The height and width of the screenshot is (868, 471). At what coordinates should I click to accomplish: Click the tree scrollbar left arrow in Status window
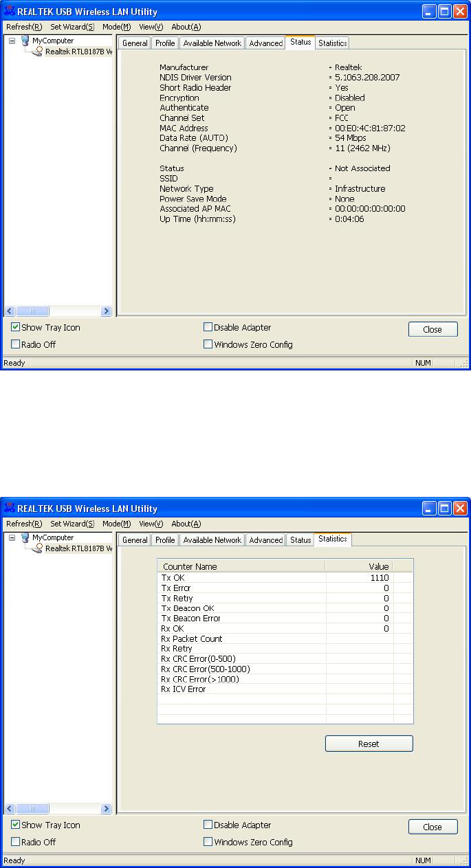click(10, 311)
